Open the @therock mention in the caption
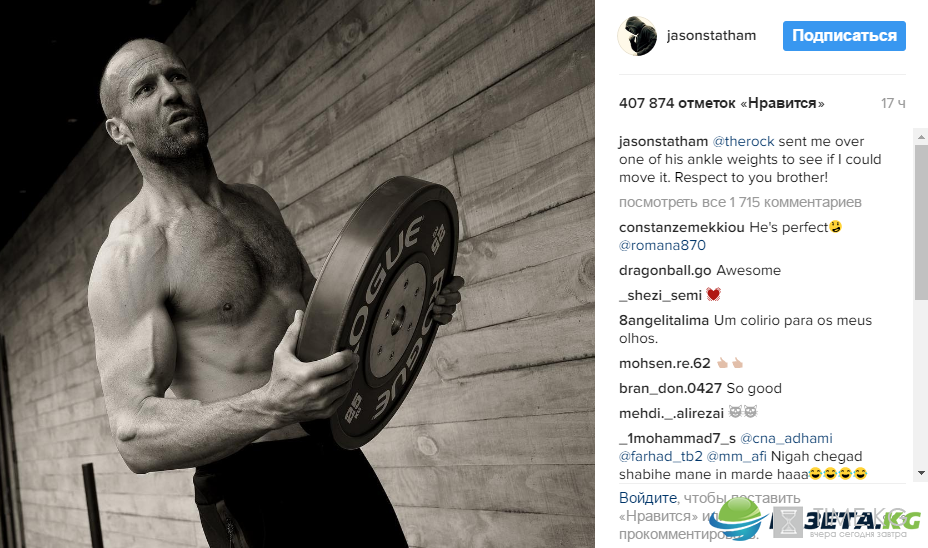The image size is (928, 548). point(743,141)
